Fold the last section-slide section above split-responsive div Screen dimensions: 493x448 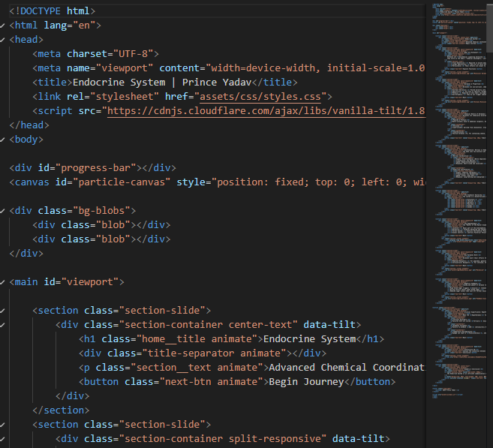(3, 425)
